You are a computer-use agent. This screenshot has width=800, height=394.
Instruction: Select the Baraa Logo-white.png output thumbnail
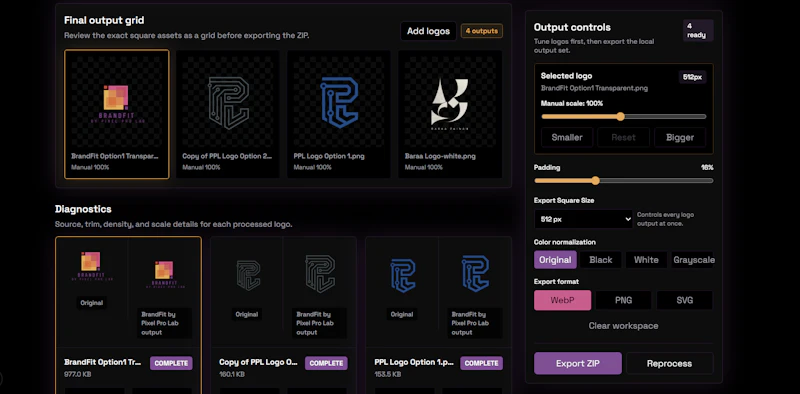450,114
